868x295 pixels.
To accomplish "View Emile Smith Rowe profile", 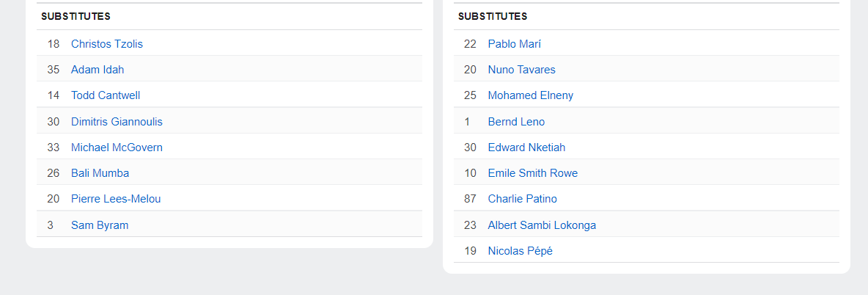I will [533, 173].
